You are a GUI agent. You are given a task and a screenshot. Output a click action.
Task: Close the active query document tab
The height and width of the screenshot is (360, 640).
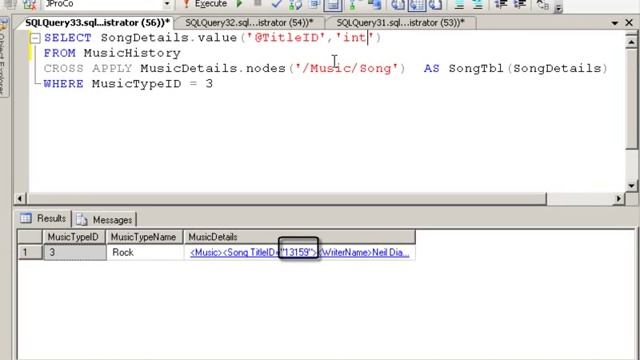coord(629,23)
